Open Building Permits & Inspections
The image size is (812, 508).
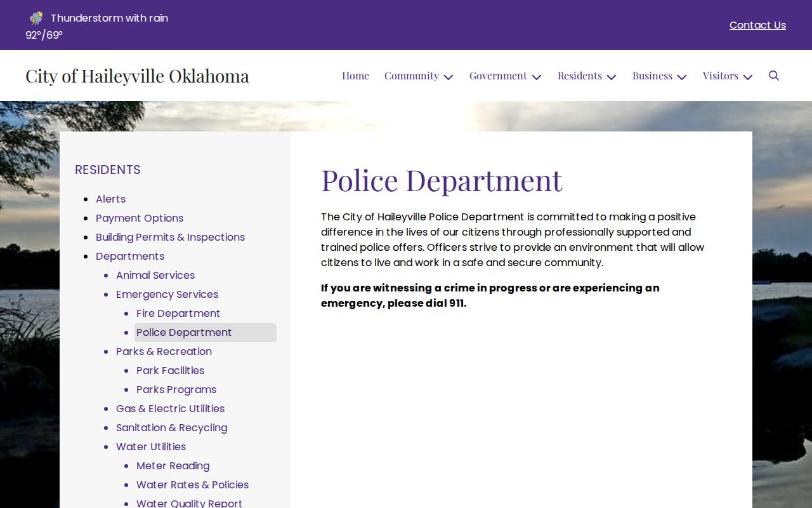pyautogui.click(x=170, y=237)
